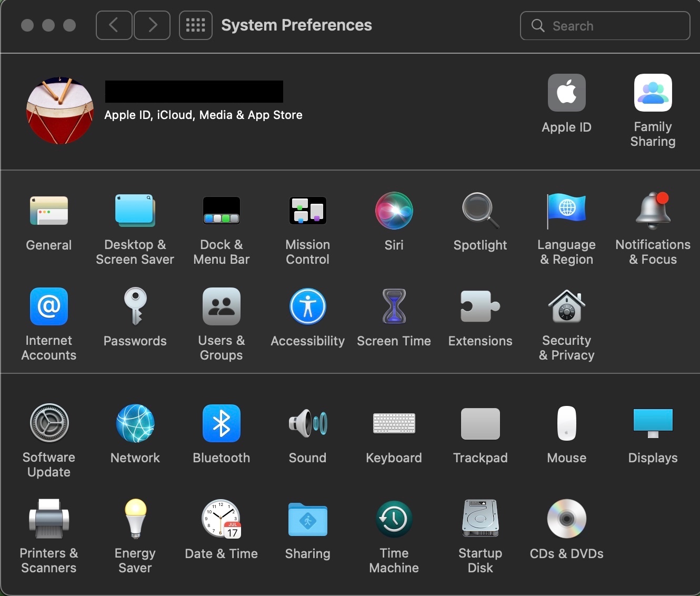
Task: Open Apple ID settings
Action: [567, 93]
